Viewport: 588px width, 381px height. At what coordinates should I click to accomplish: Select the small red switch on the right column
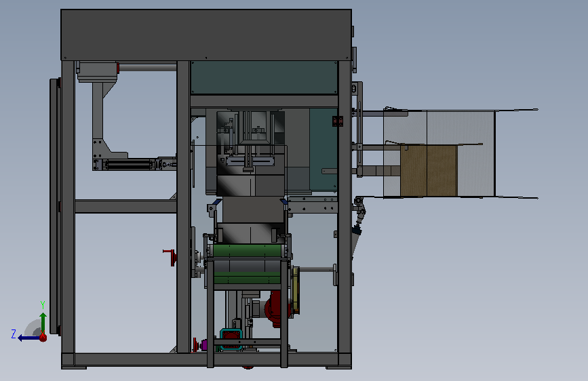[338, 121]
